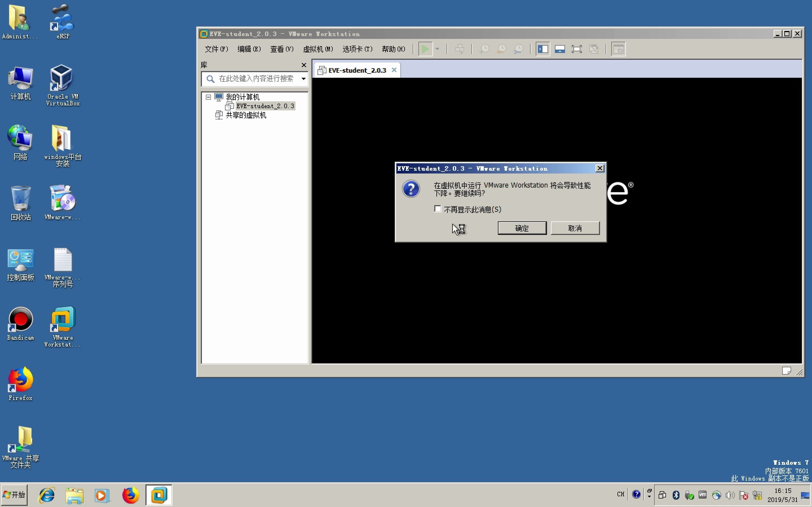Click the Take Snapshot toolbar icon
Screen dimensions: 812x507
(x=484, y=49)
